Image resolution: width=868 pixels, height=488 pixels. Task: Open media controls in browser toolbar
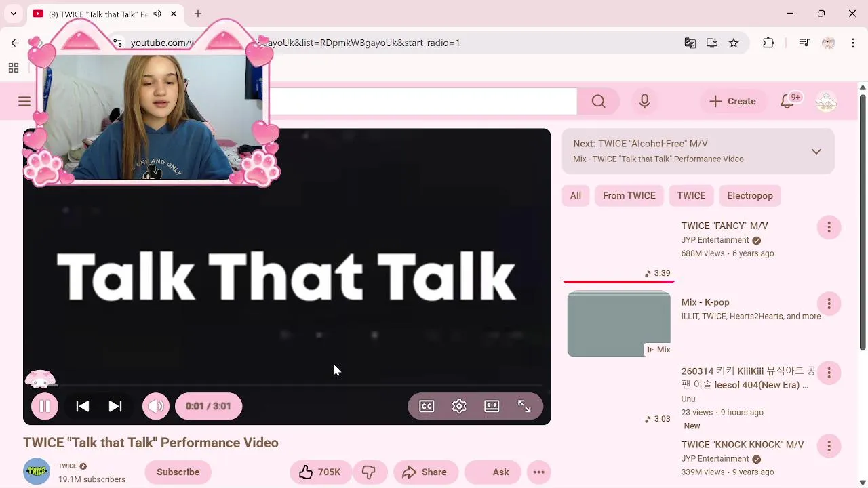pos(804,43)
